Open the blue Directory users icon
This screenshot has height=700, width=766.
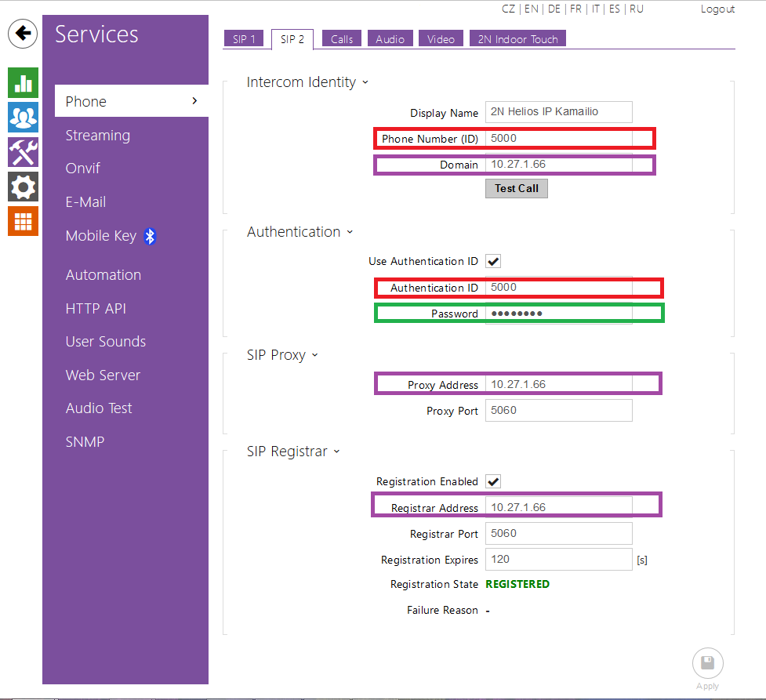click(x=23, y=118)
